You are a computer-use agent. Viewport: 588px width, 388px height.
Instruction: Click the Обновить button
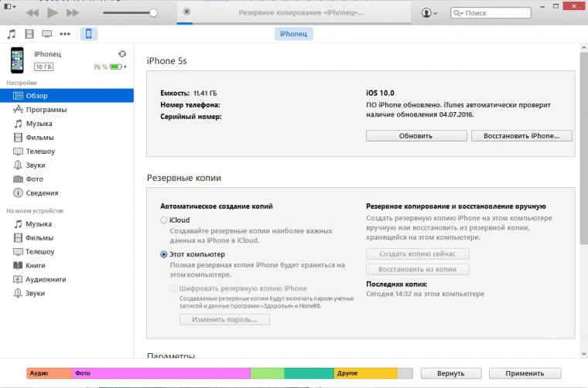click(416, 136)
